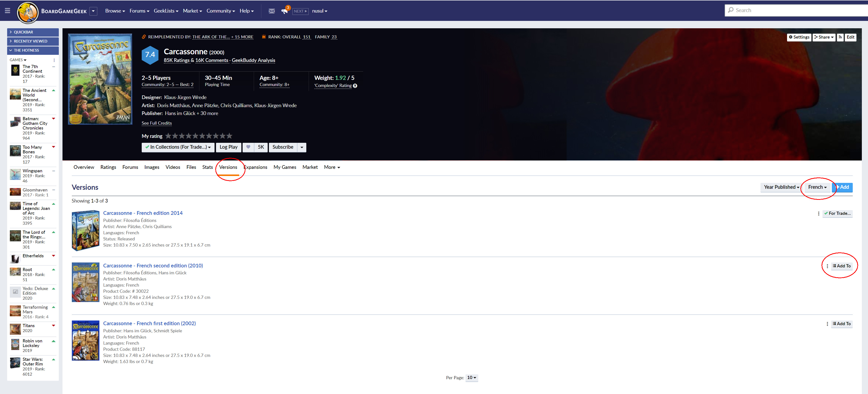Toggle the heart fan button

(x=248, y=147)
